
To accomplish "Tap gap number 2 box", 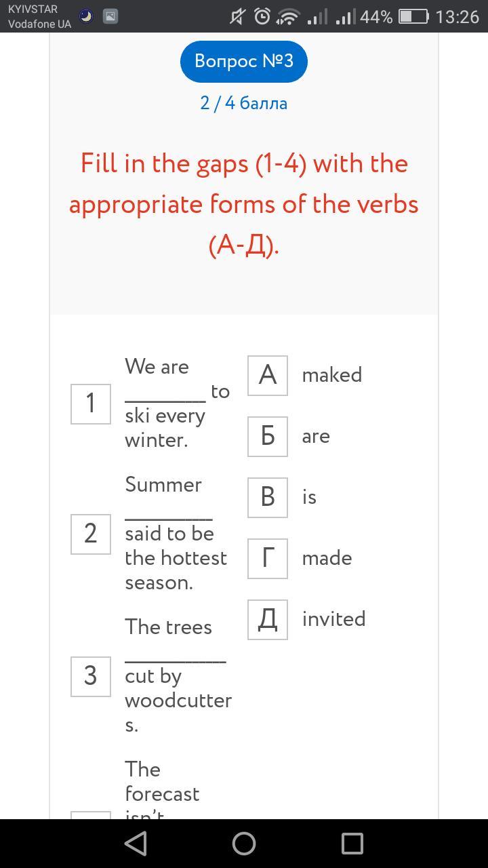I will (x=91, y=534).
